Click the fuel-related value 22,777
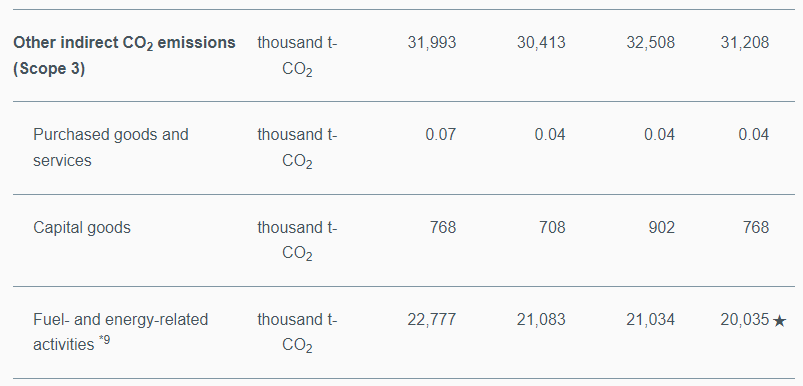The image size is (803, 386). tap(432, 320)
